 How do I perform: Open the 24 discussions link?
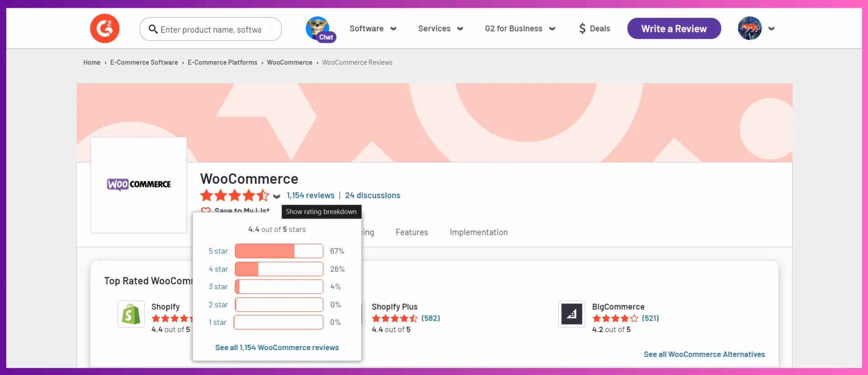[373, 196]
